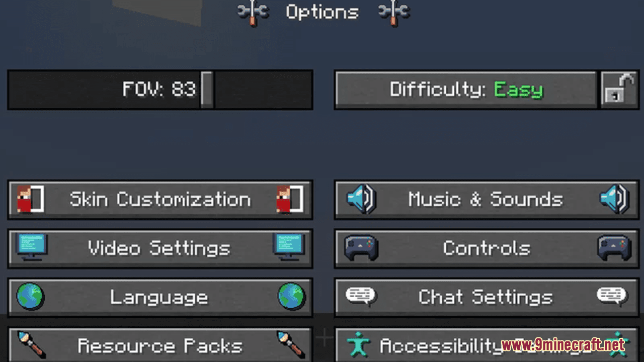The height and width of the screenshot is (362, 644).
Task: Click the FOV slider handle
Action: coord(207,90)
